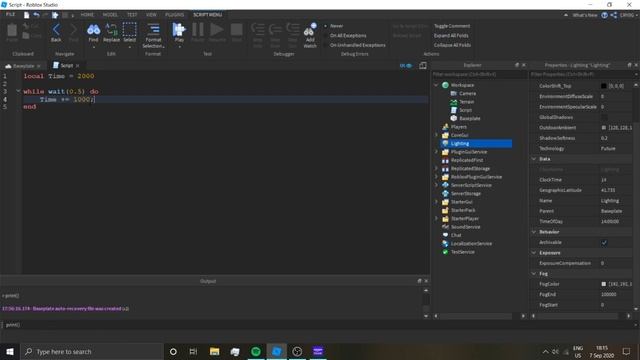The width and height of the screenshot is (640, 360).
Task: Open the share icon in the title ribbon
Action: (x=613, y=15)
